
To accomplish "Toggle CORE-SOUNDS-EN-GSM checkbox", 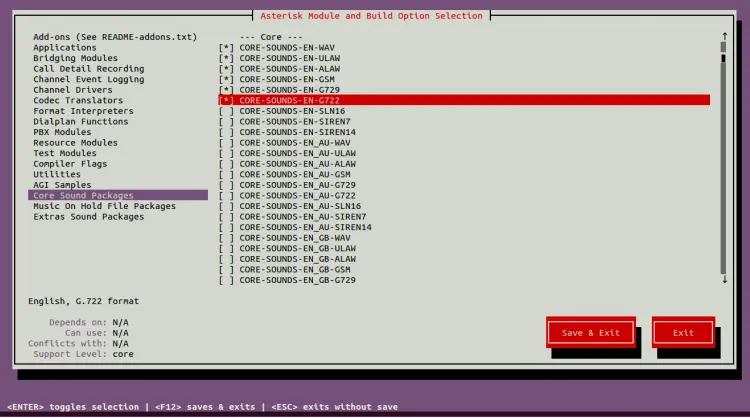I will pos(226,79).
